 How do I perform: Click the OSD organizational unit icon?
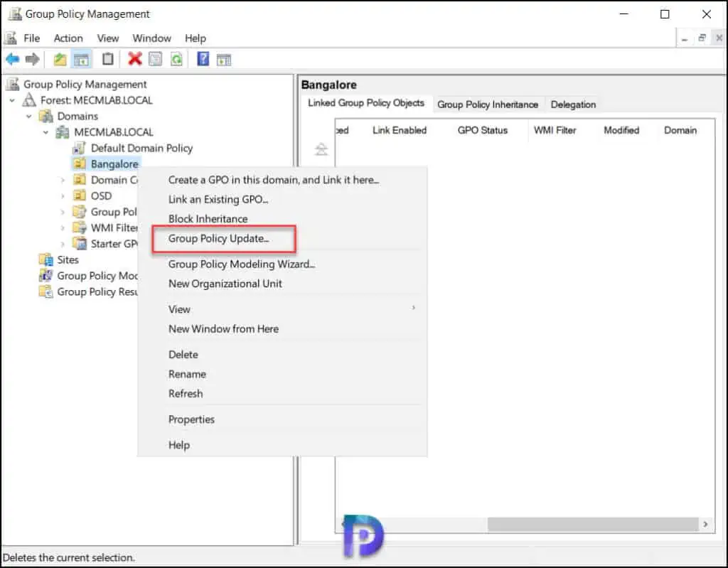tap(80, 195)
